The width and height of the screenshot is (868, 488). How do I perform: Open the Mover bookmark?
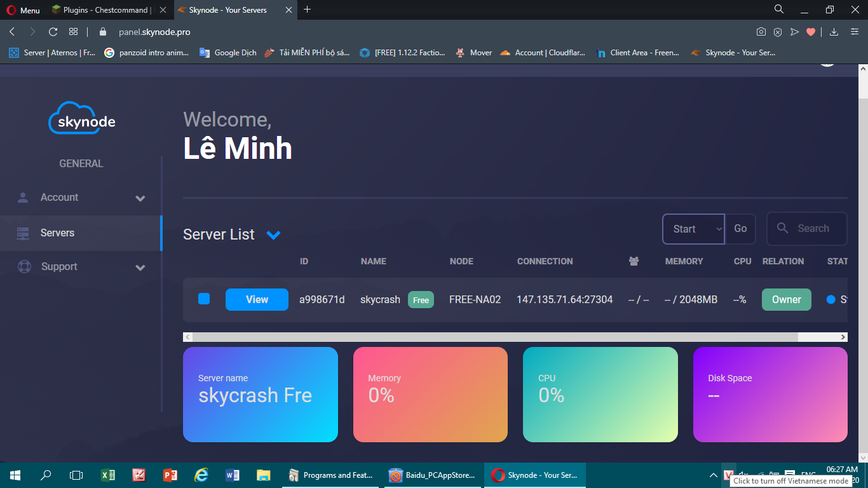tap(474, 53)
